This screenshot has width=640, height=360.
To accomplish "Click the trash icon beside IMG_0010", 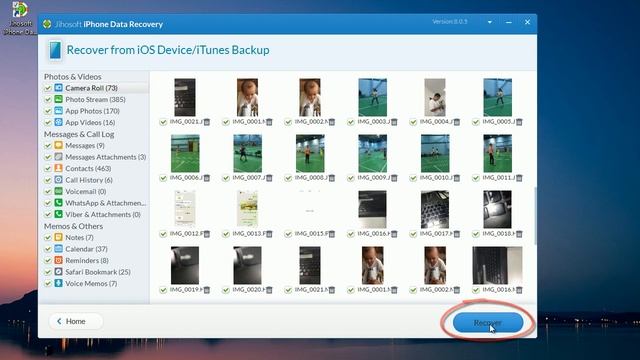I will [456, 178].
